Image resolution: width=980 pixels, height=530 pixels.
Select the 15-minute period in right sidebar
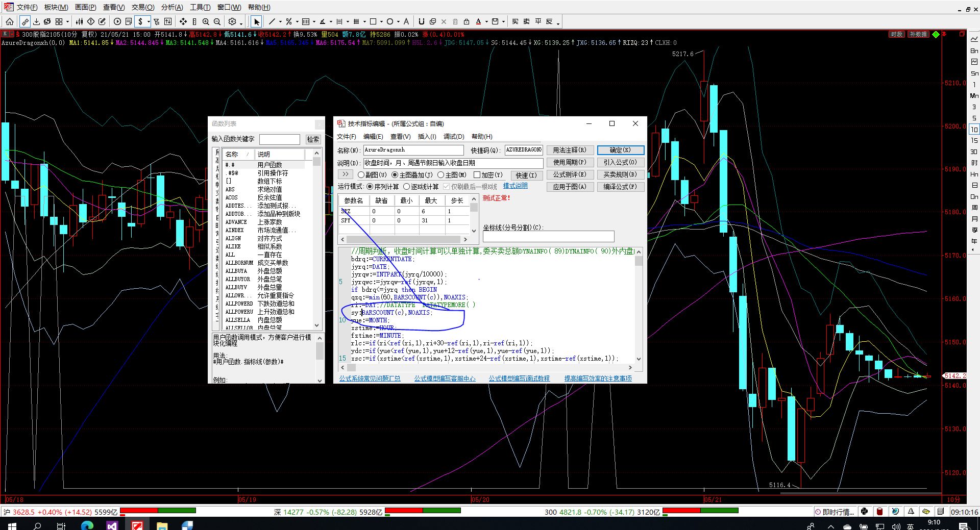(974, 140)
